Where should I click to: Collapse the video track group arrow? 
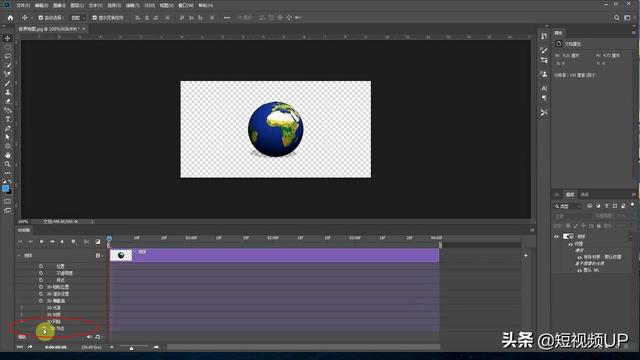pos(19,256)
